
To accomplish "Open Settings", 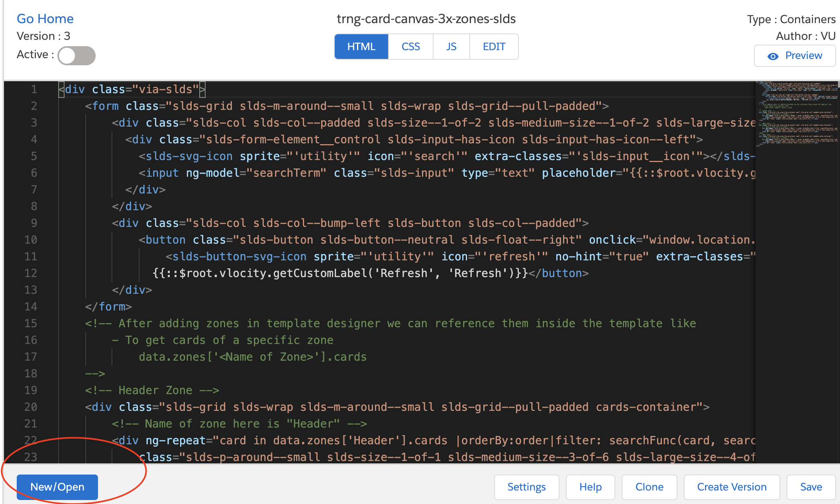I will pyautogui.click(x=527, y=487).
